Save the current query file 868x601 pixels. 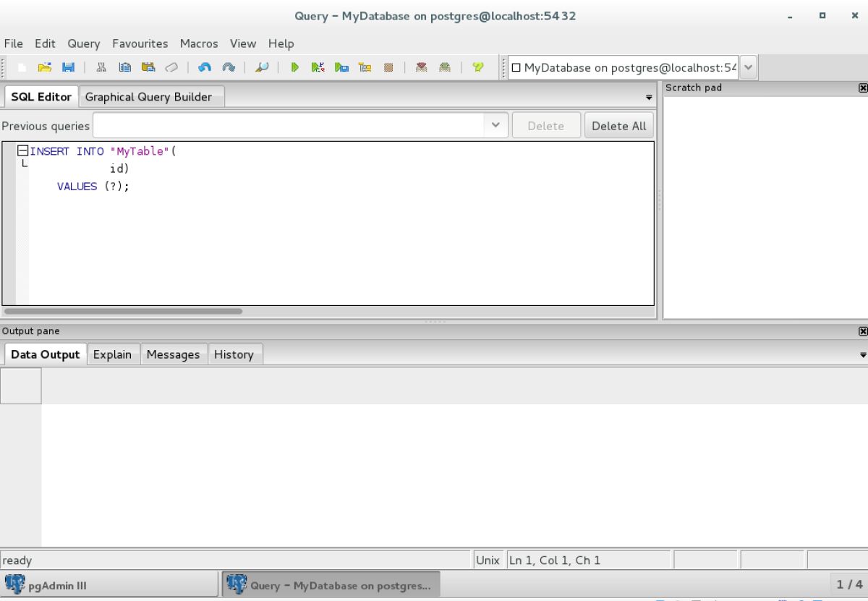coord(68,67)
